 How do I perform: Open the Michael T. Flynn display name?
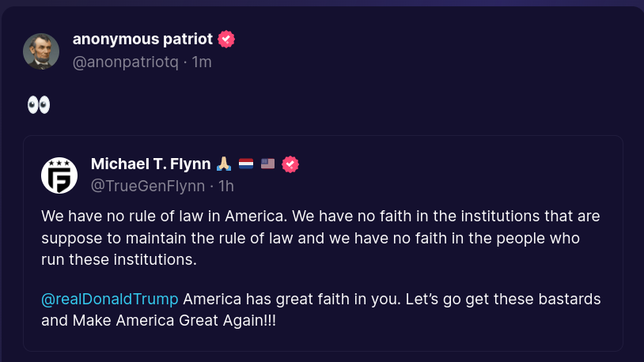[150, 164]
